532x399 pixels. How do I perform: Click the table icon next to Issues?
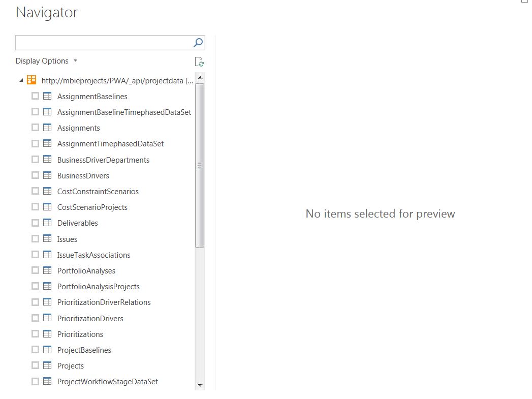point(48,239)
